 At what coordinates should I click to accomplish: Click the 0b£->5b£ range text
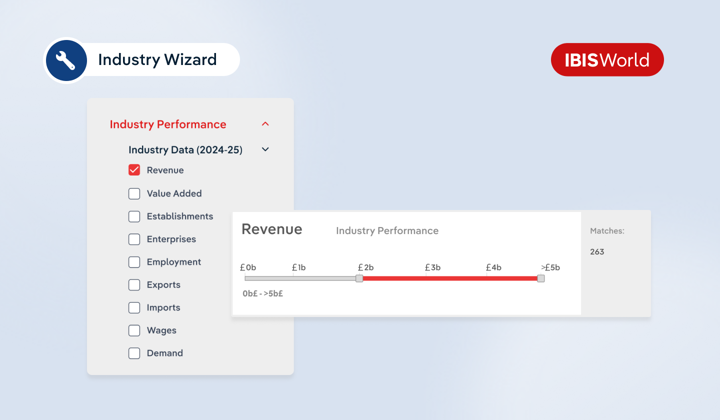[x=263, y=294]
